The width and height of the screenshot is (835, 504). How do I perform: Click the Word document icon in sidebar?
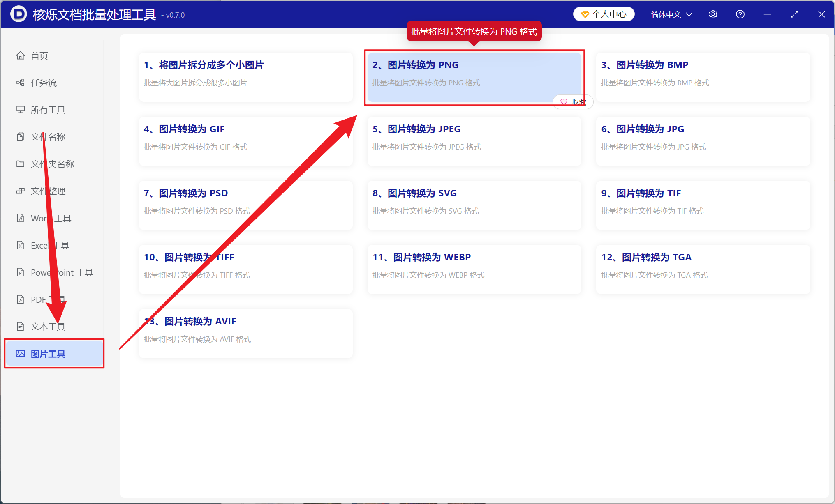pyautogui.click(x=20, y=218)
